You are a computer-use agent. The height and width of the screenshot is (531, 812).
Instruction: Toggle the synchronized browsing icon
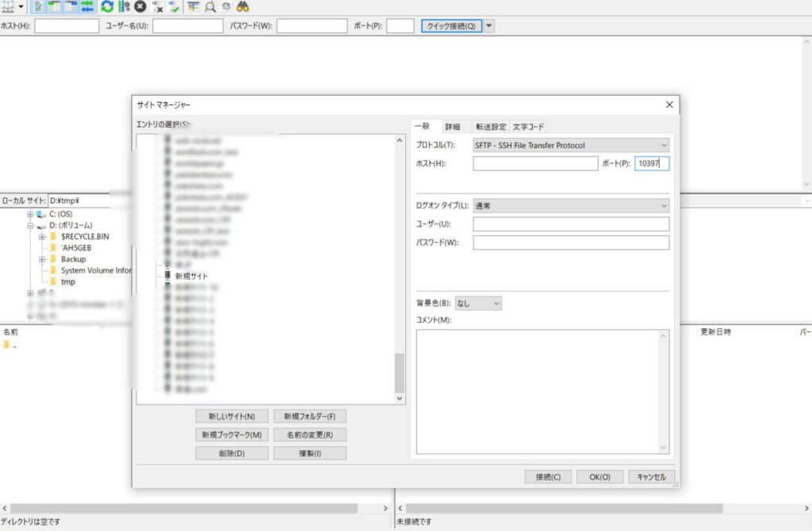pos(226,6)
